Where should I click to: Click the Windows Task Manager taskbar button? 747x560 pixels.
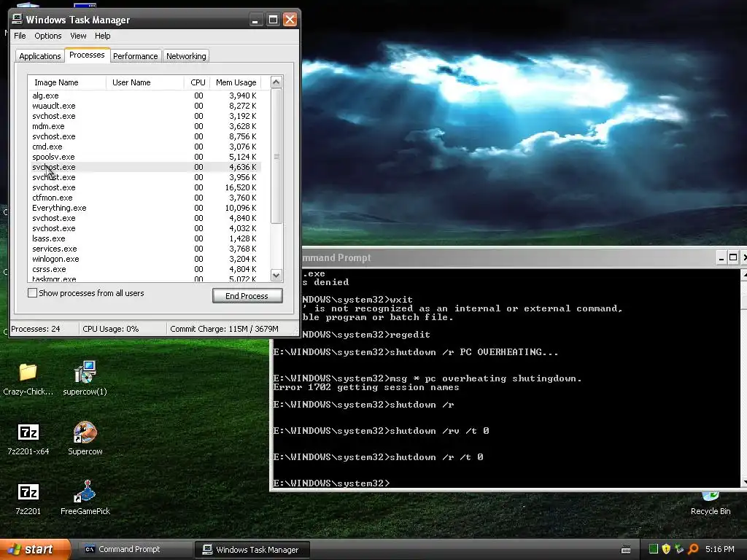(252, 550)
